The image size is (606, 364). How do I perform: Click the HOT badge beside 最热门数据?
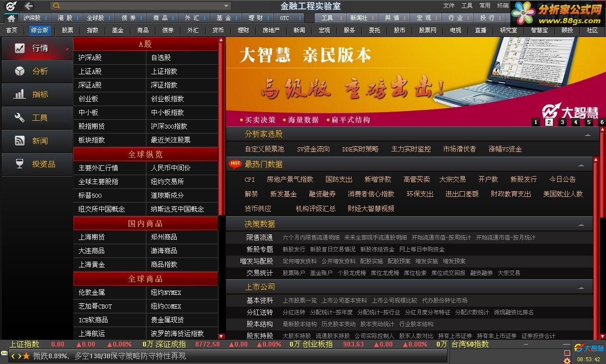[x=235, y=164]
